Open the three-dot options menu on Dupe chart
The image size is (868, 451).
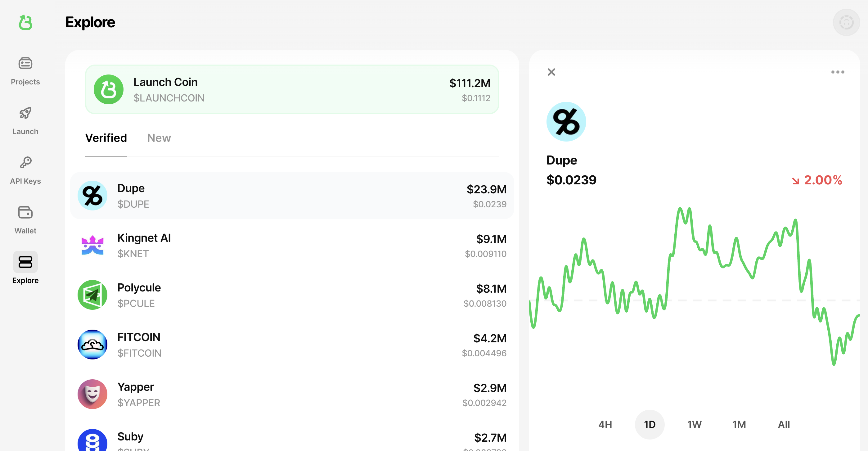(837, 72)
